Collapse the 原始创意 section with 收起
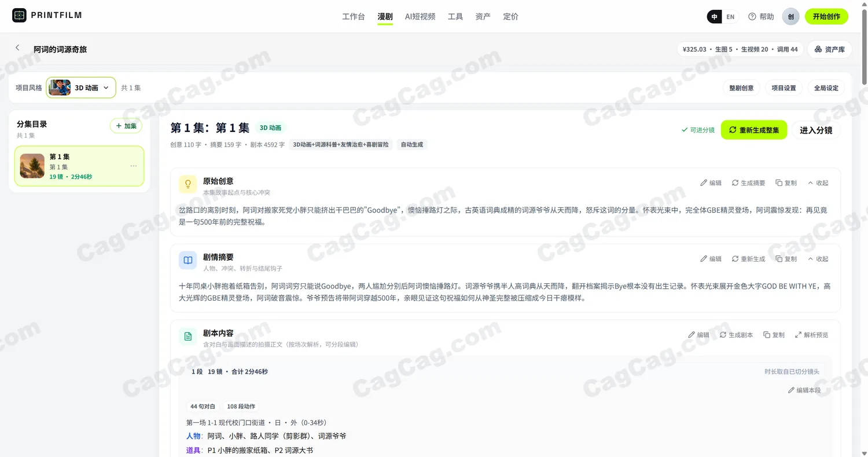The height and width of the screenshot is (457, 868). [x=818, y=183]
